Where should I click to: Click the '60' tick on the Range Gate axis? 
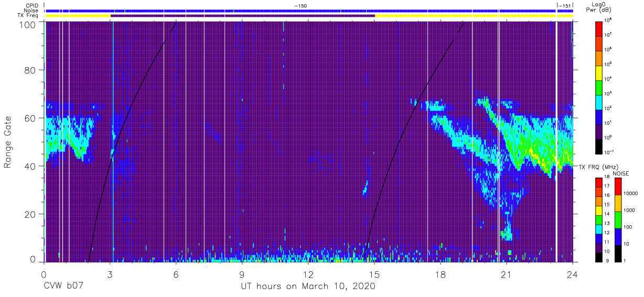tap(30, 118)
